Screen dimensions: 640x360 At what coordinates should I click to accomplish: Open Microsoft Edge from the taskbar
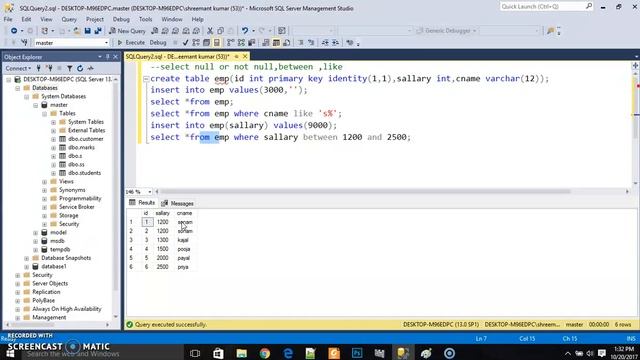[288, 353]
